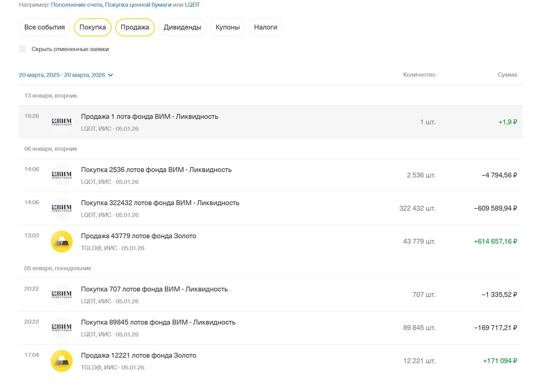Screen dimensions: 546x392
Task: Click the quantity 43 779 шт.
Action: pyautogui.click(x=419, y=242)
